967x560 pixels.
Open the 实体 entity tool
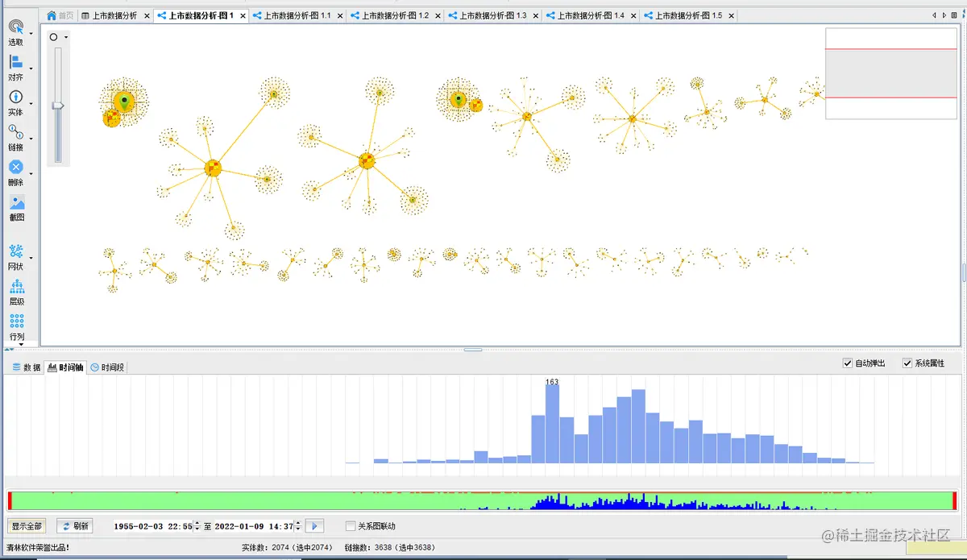[x=16, y=102]
